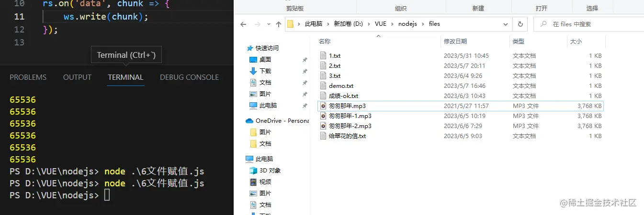Open 3D 对象 under 此电脑
644x215 pixels.
click(271, 170)
